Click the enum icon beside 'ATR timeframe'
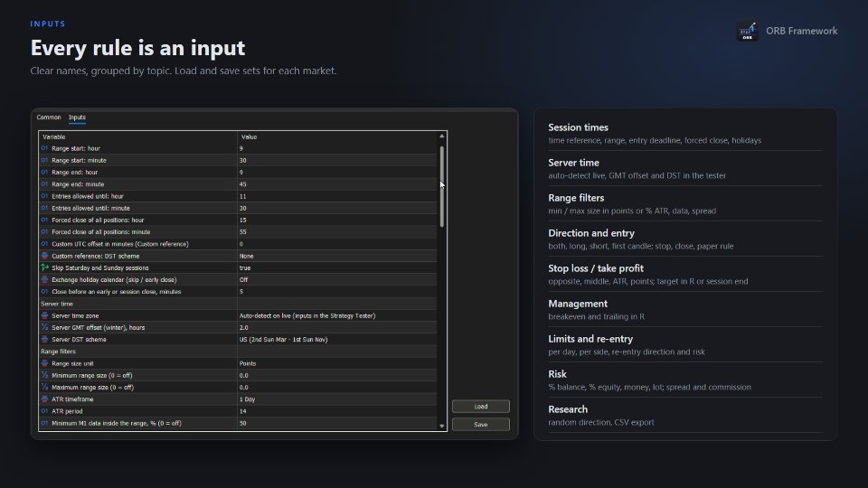The width and height of the screenshot is (868, 488). click(44, 399)
